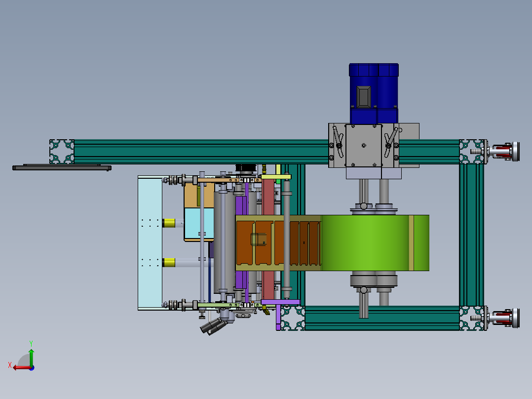Click the red X axis of triad
The image size is (532, 399).
(x=22, y=368)
